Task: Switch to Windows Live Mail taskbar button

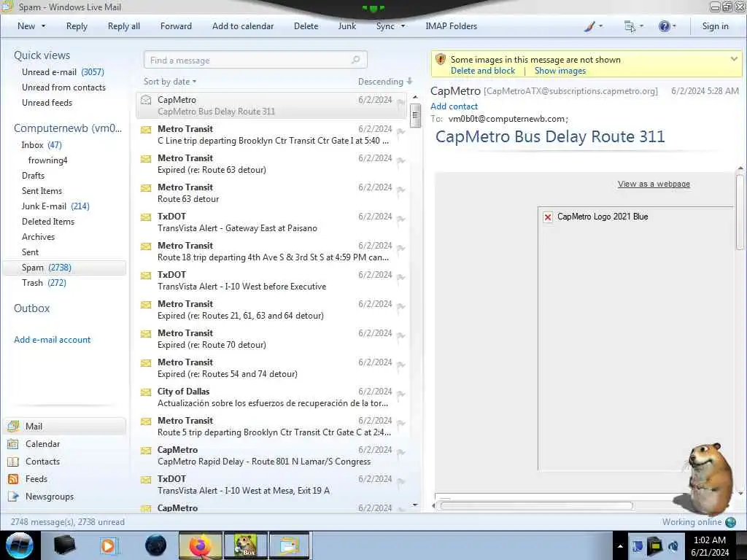Action: tap(289, 545)
